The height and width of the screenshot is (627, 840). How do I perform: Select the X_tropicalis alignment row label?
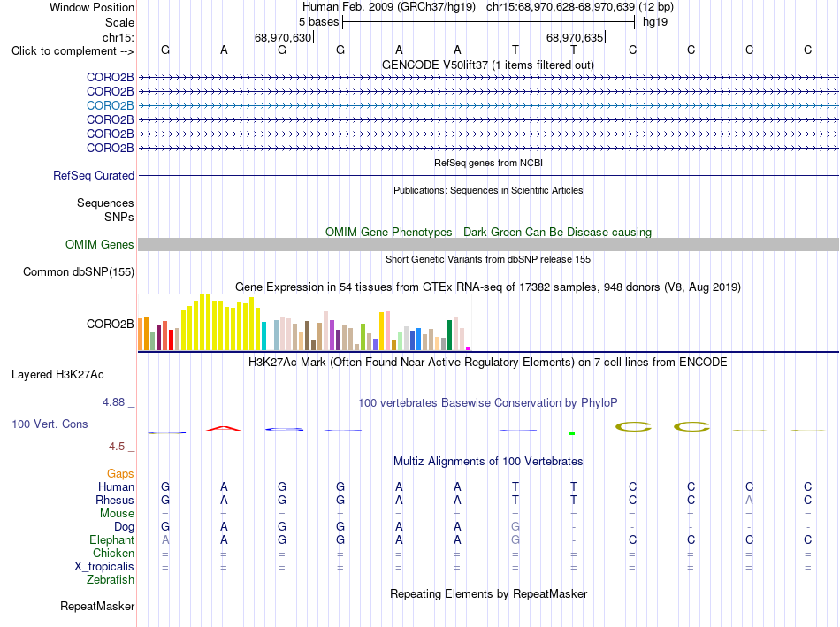[104, 567]
